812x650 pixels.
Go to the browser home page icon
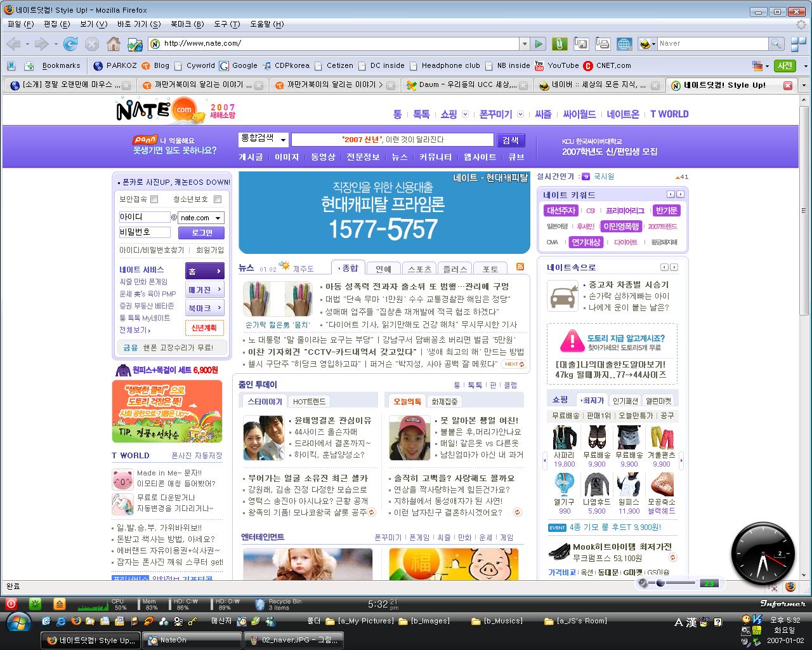pyautogui.click(x=114, y=44)
